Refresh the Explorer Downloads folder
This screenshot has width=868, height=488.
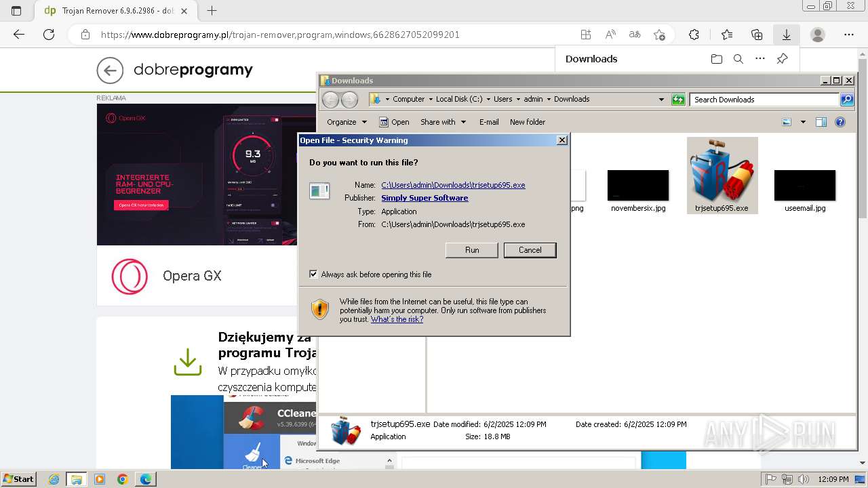click(x=678, y=100)
